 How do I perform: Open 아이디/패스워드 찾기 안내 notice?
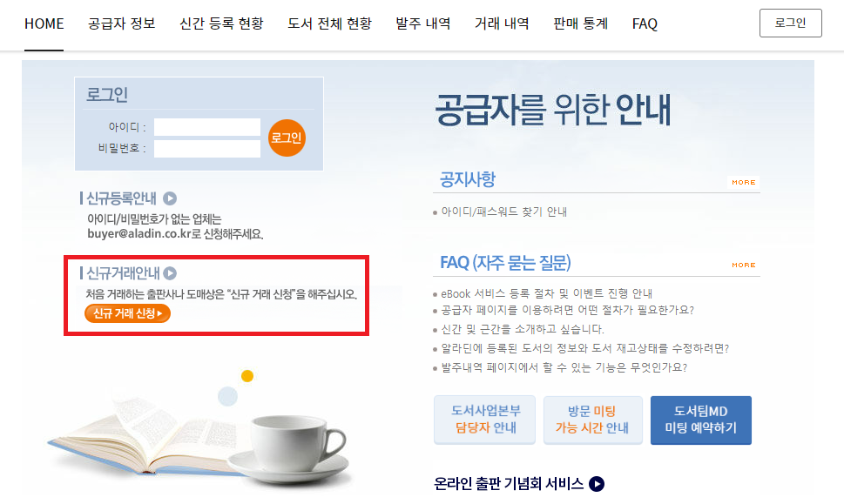503,212
